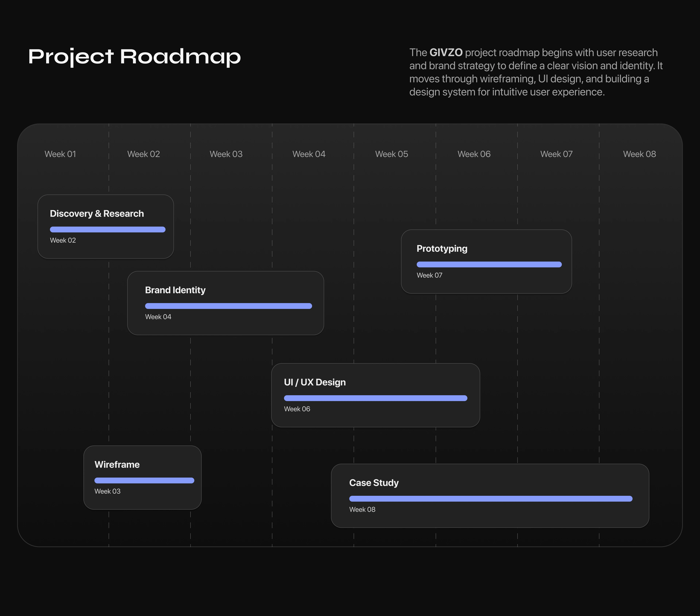Viewport: 700px width, 616px height.
Task: Open the UI / UX Design card title
Action: (315, 382)
